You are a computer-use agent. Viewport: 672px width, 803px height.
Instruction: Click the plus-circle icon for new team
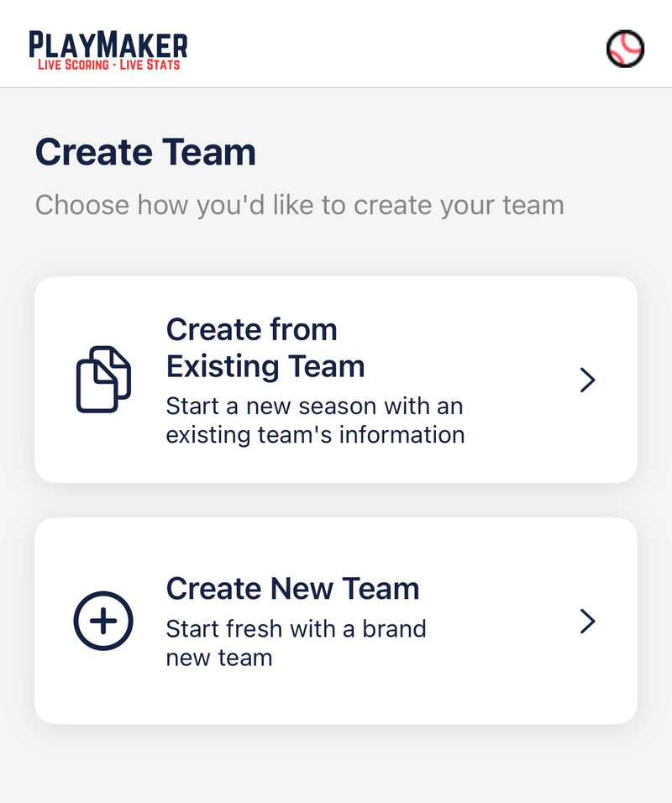(102, 622)
